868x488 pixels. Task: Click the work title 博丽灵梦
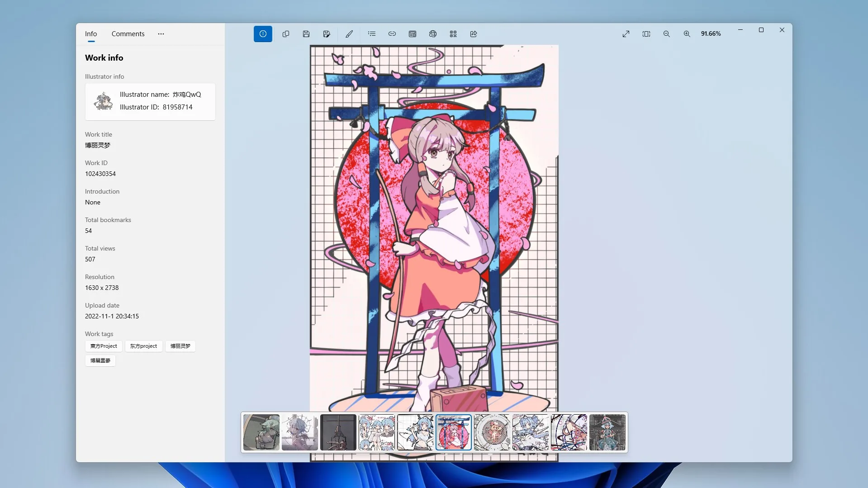point(98,145)
